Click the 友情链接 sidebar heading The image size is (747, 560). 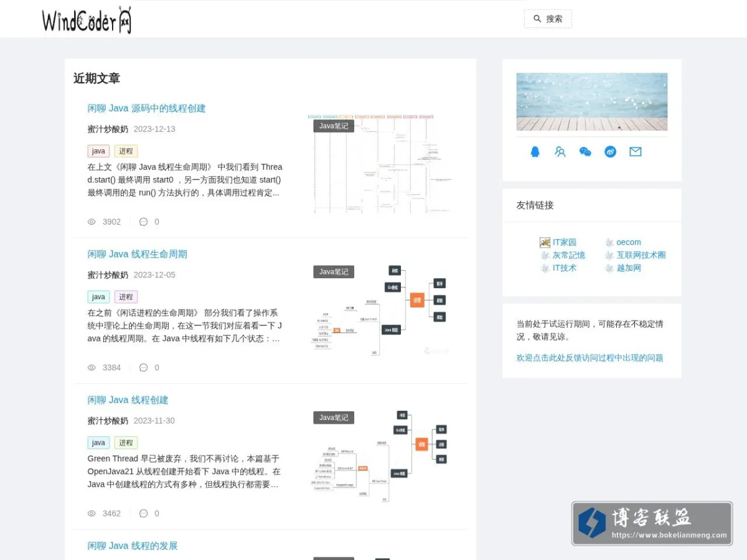click(535, 205)
